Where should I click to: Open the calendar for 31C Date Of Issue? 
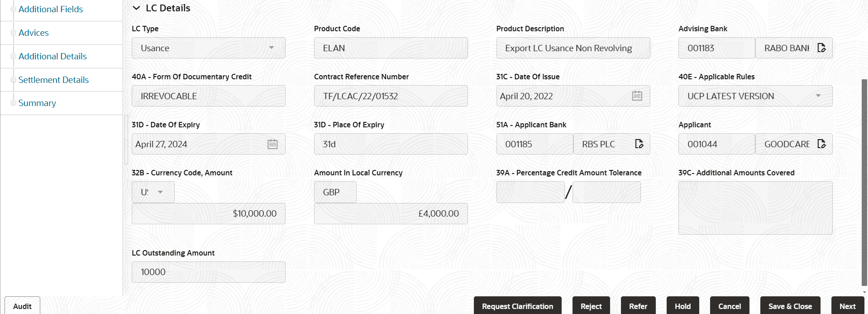[637, 96]
